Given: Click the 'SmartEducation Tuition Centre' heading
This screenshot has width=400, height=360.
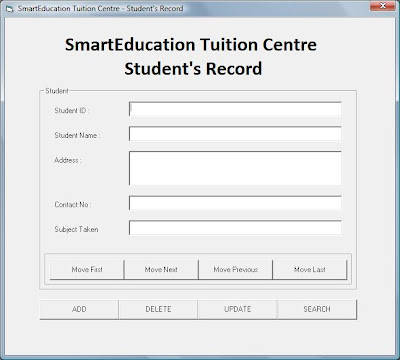Looking at the screenshot, I should click(x=191, y=45).
